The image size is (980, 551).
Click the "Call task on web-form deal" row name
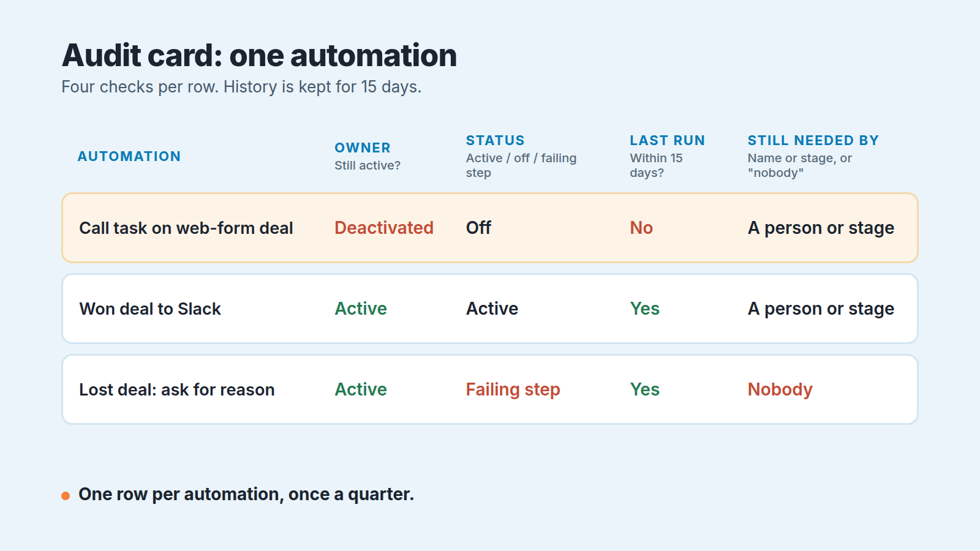186,228
